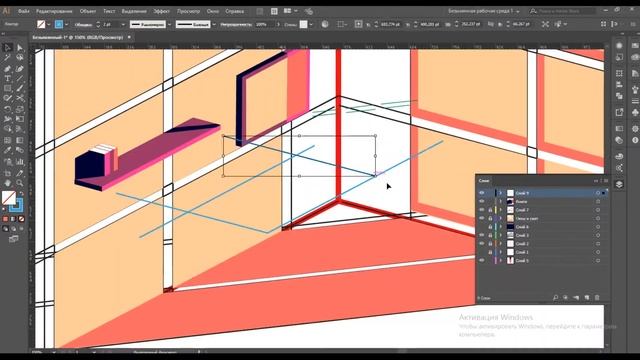
Task: Open the Редактирование menu
Action: pyautogui.click(x=54, y=11)
